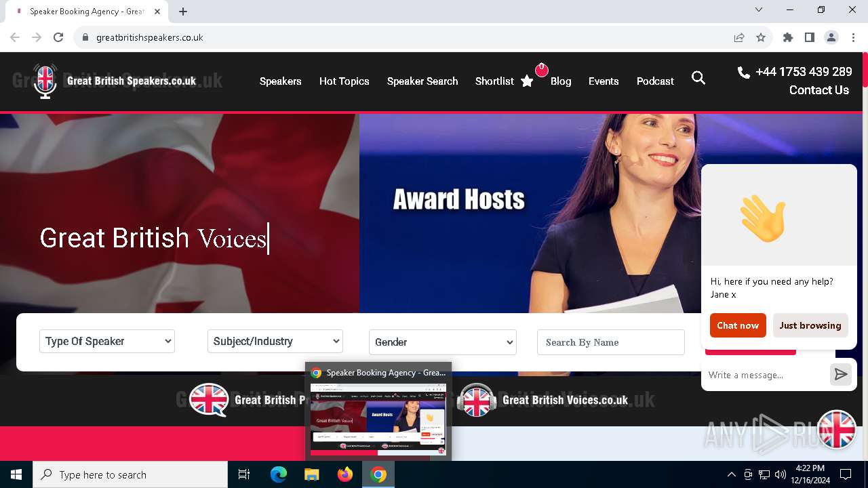868x488 pixels.
Task: Select the Speaker Booking Agency browser tab
Action: point(87,12)
